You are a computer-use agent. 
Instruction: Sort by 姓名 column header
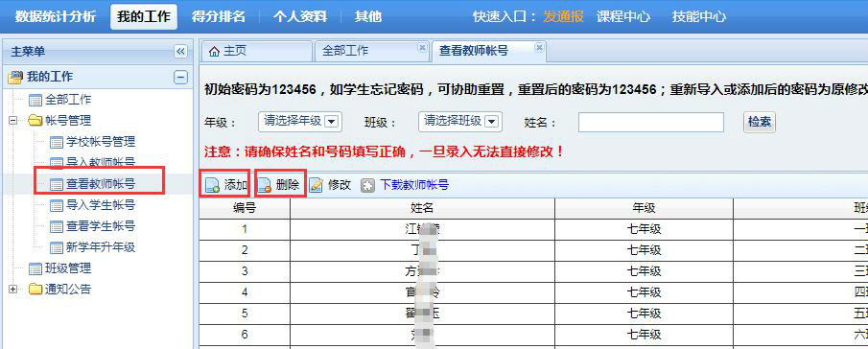[x=422, y=208]
